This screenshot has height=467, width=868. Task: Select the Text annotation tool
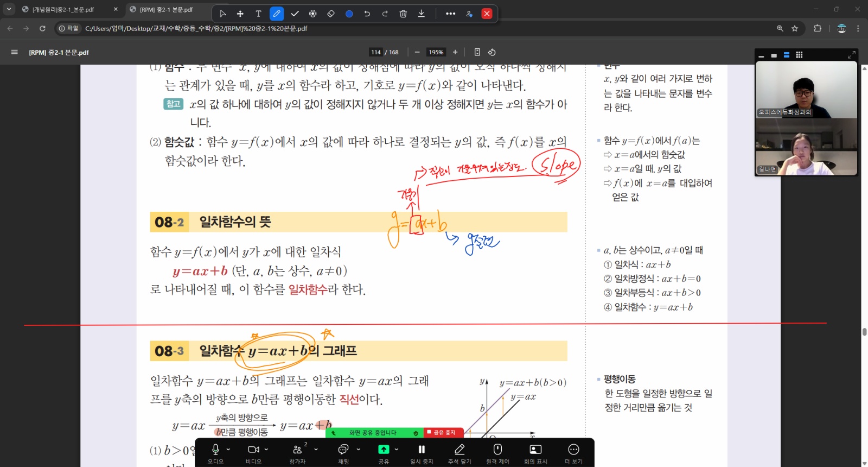coord(258,14)
